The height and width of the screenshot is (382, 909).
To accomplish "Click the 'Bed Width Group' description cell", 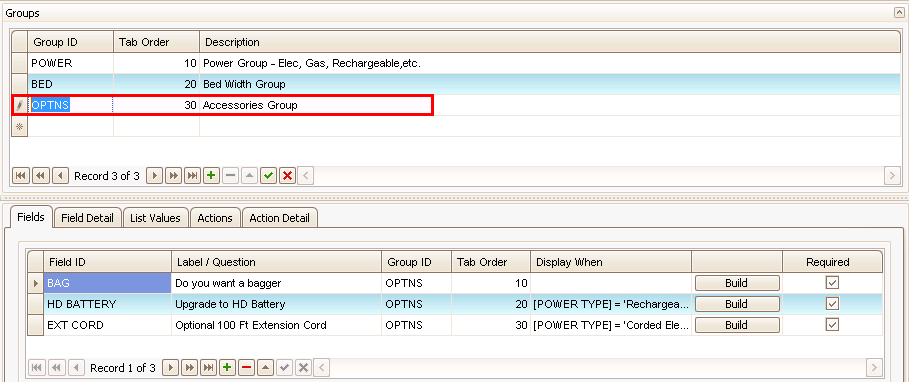I will [x=550, y=84].
